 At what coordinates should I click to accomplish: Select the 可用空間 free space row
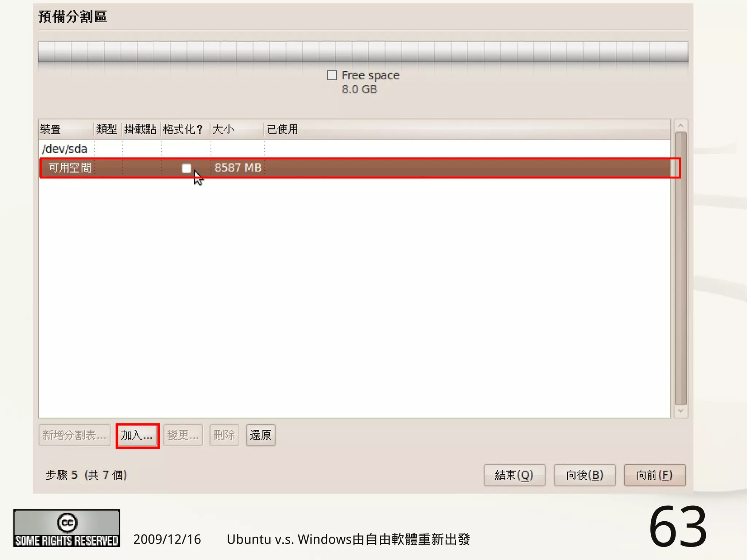coord(355,168)
